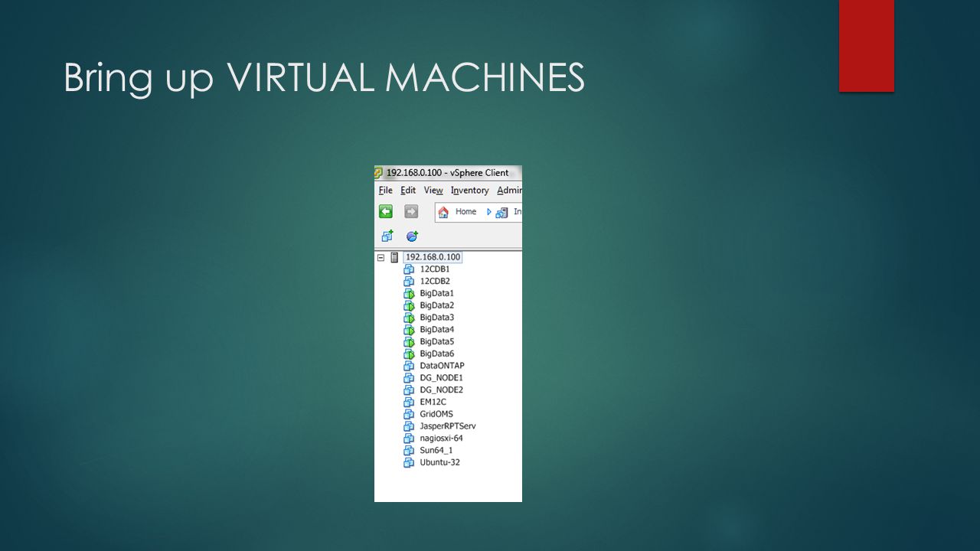Click the grey Forward navigation arrow
The width and height of the screenshot is (980, 551).
(411, 212)
